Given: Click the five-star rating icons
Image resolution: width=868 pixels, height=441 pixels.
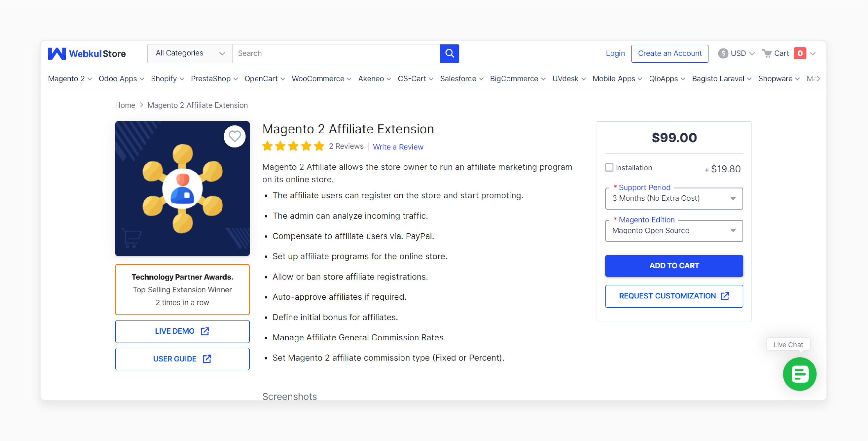Looking at the screenshot, I should point(293,146).
